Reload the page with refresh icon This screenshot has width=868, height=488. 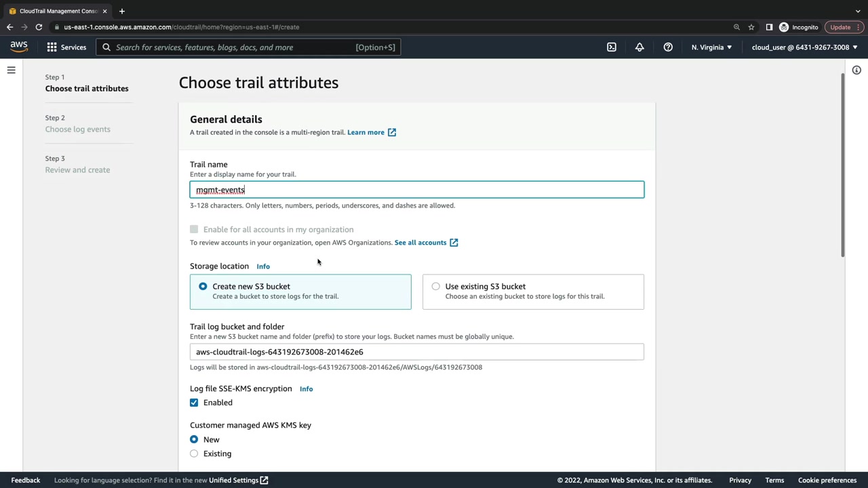coord(39,27)
